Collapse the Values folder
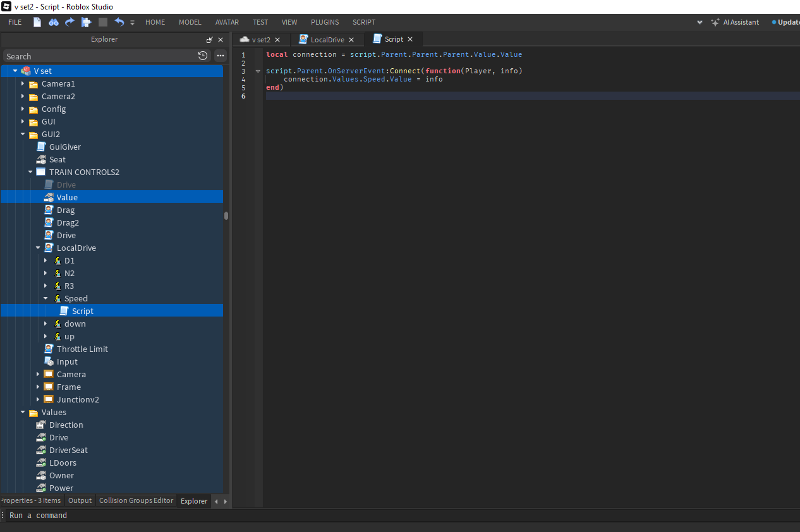This screenshot has width=800, height=532. tap(23, 412)
